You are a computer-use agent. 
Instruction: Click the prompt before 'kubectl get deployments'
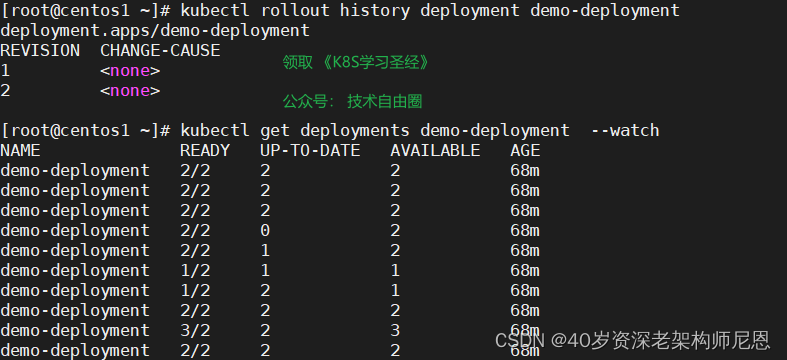click(x=85, y=131)
